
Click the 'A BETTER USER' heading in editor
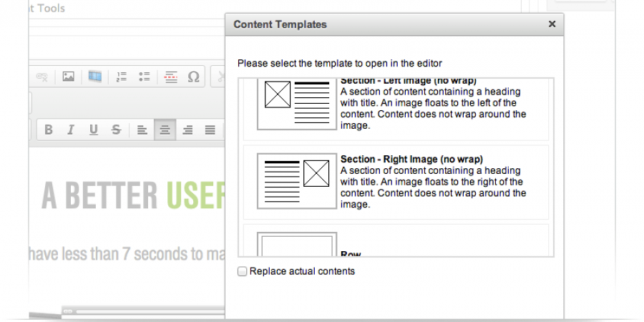click(134, 195)
